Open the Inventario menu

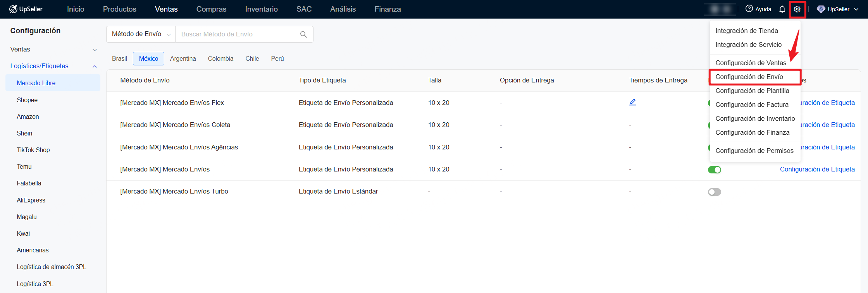point(262,9)
